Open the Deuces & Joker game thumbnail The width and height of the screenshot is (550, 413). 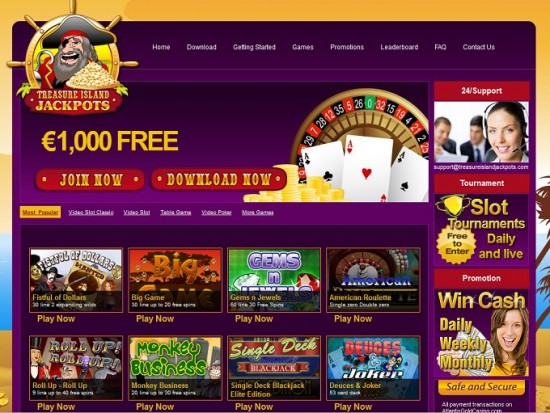pyautogui.click(x=373, y=368)
